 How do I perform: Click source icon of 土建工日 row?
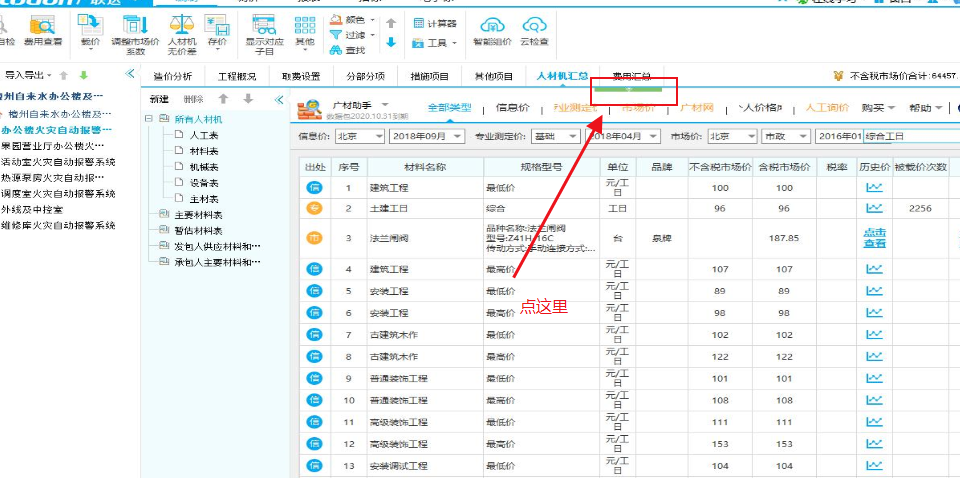point(314,208)
